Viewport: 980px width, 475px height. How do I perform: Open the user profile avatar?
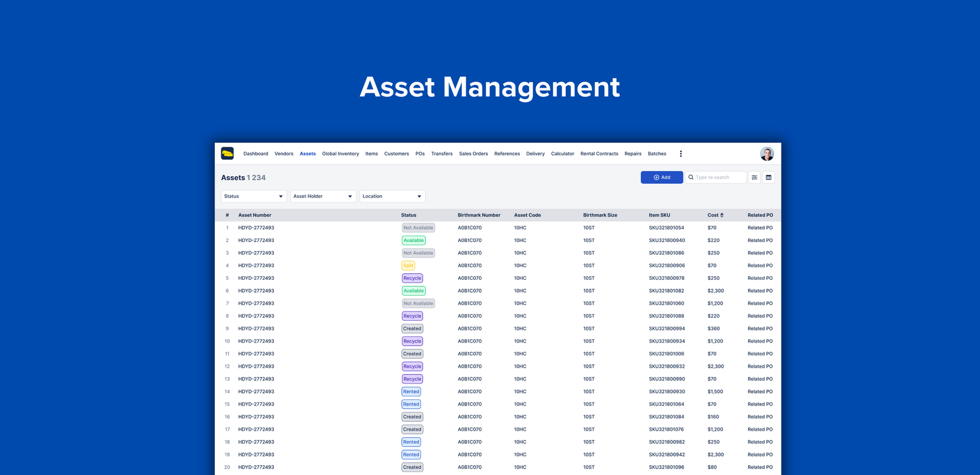coord(767,154)
